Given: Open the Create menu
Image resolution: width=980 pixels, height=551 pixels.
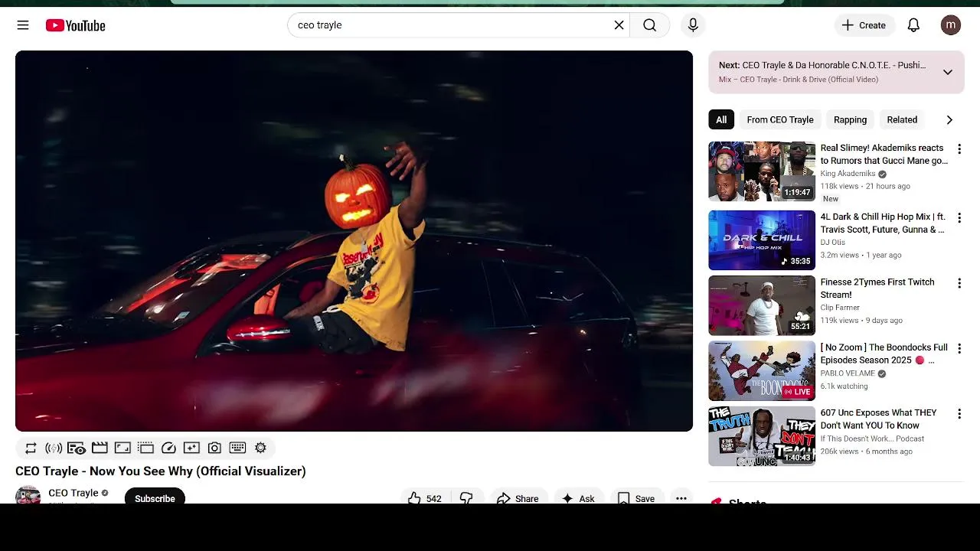Looking at the screenshot, I should tap(864, 25).
